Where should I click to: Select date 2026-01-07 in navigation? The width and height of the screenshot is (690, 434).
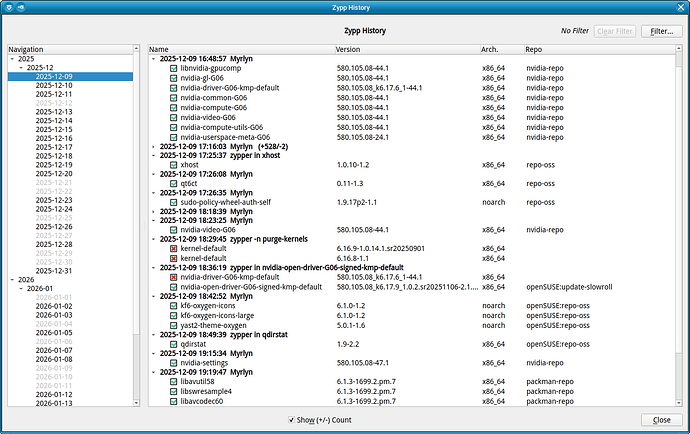point(54,350)
